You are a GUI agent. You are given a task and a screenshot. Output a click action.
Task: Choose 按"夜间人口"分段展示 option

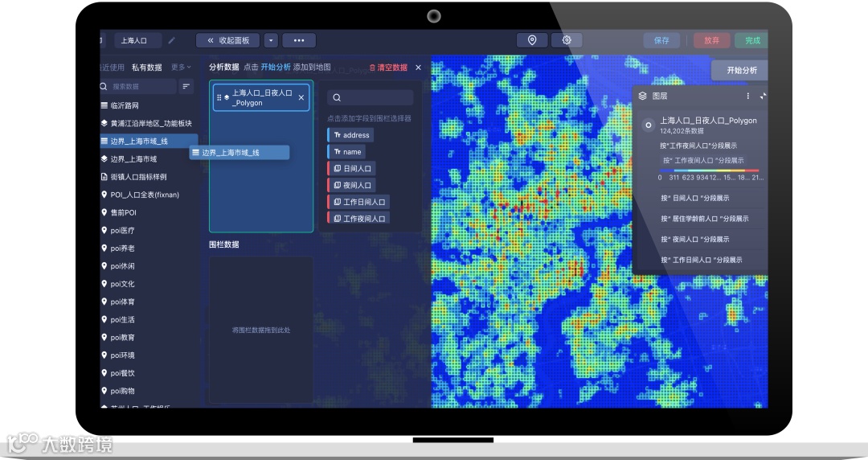694,239
